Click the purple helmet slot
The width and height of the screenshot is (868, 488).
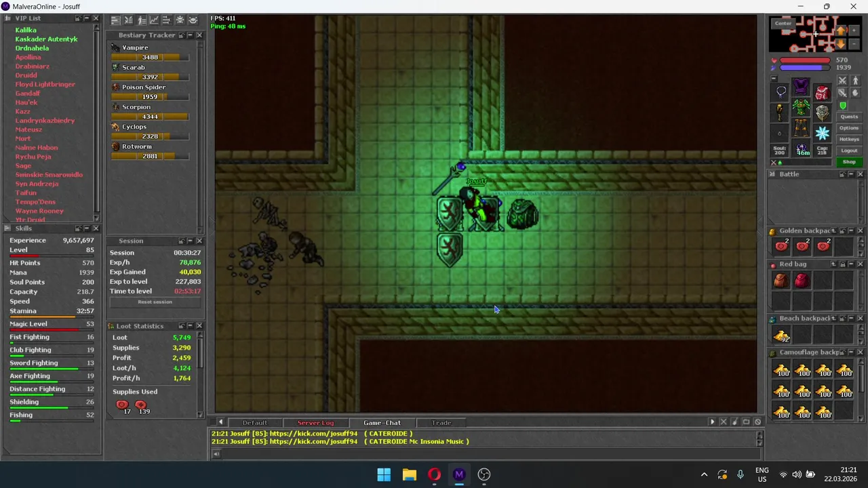801,86
